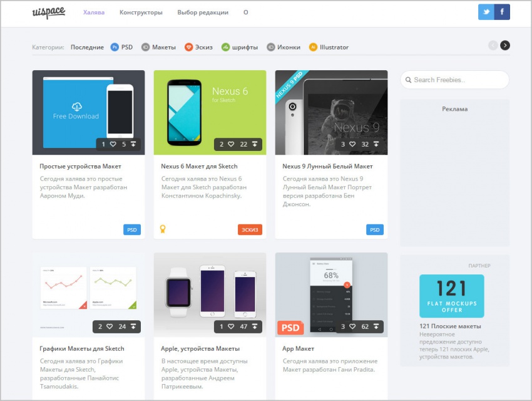The image size is (532, 401).
Task: Open the Графики Макеты для Sketch thumbnail
Action: (88, 294)
